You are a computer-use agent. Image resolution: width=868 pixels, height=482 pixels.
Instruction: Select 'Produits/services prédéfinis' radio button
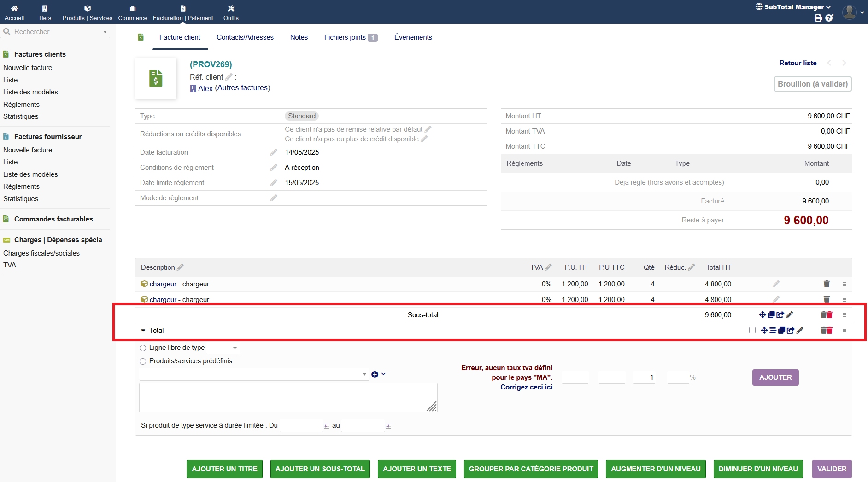click(143, 361)
